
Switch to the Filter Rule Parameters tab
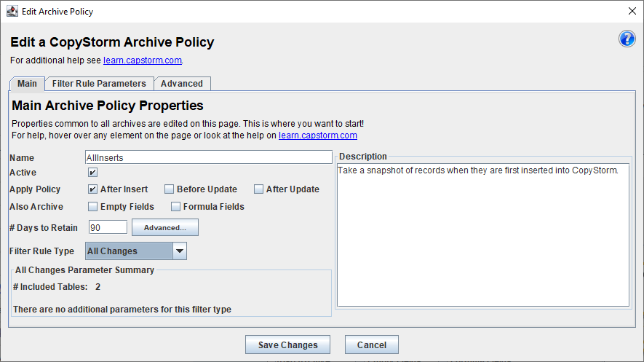tap(99, 84)
